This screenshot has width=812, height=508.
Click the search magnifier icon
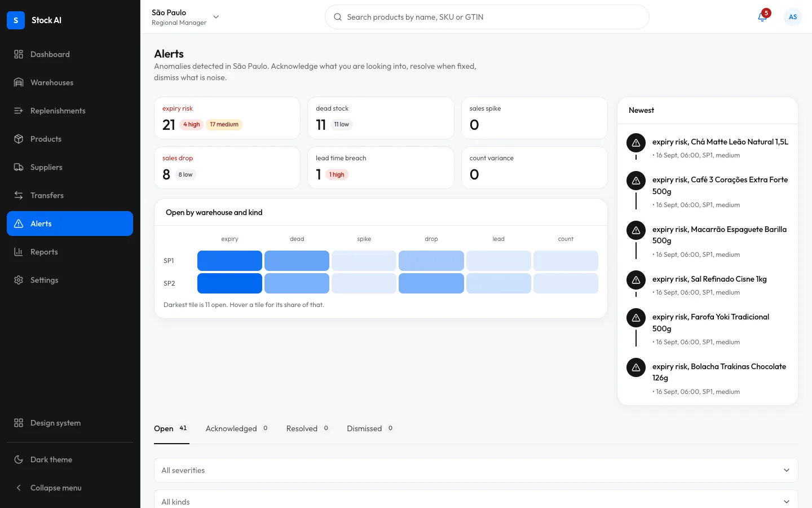338,17
